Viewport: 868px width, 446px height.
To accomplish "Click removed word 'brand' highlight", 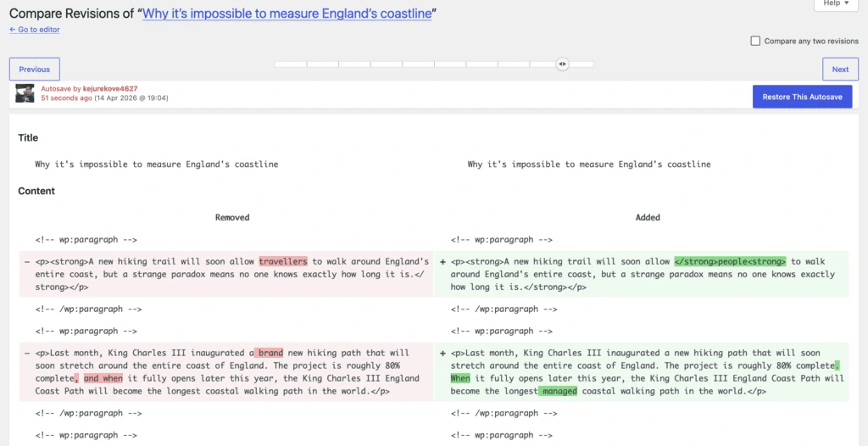I will [x=270, y=353].
